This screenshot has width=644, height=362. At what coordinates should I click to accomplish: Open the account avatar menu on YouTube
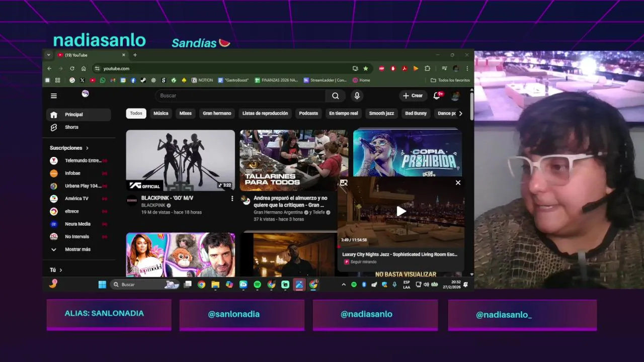pos(455,96)
